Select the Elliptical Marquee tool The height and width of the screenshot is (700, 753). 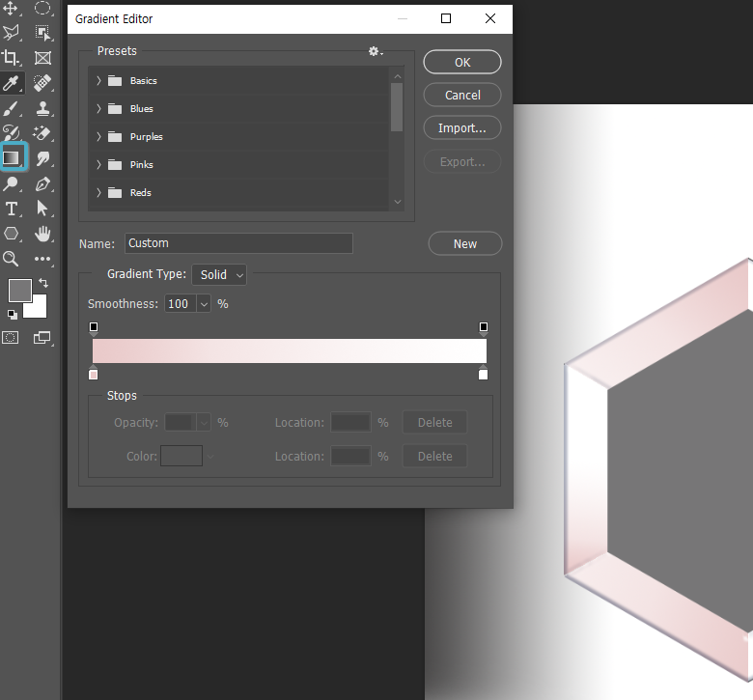(x=42, y=8)
